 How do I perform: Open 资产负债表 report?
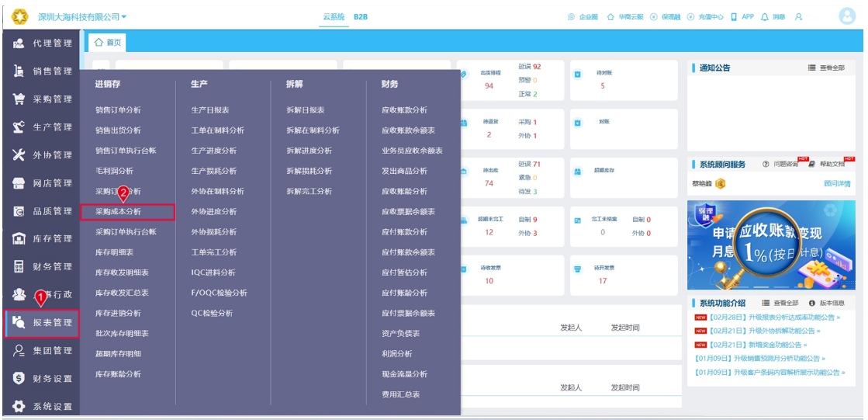point(400,334)
